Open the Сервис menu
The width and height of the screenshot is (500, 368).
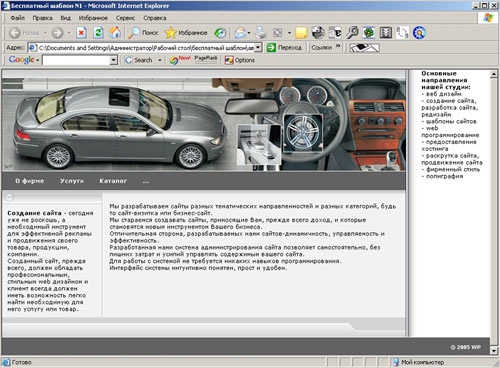point(125,18)
